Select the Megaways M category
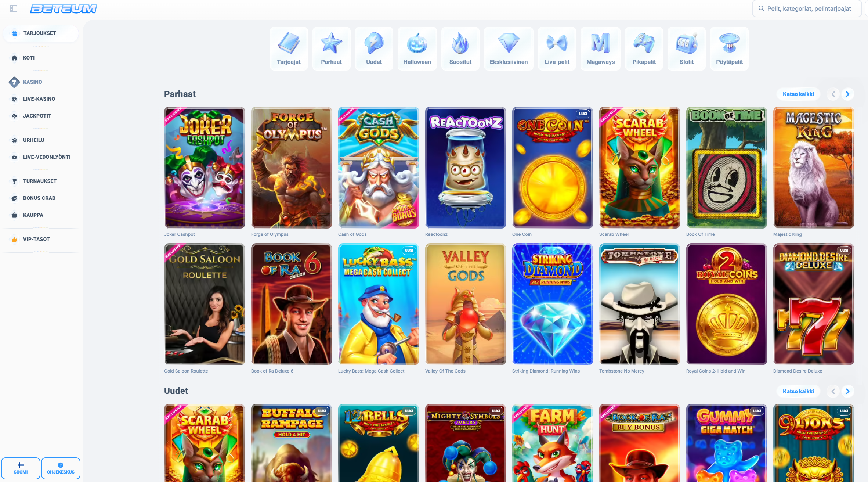The width and height of the screenshot is (868, 482). (600, 48)
